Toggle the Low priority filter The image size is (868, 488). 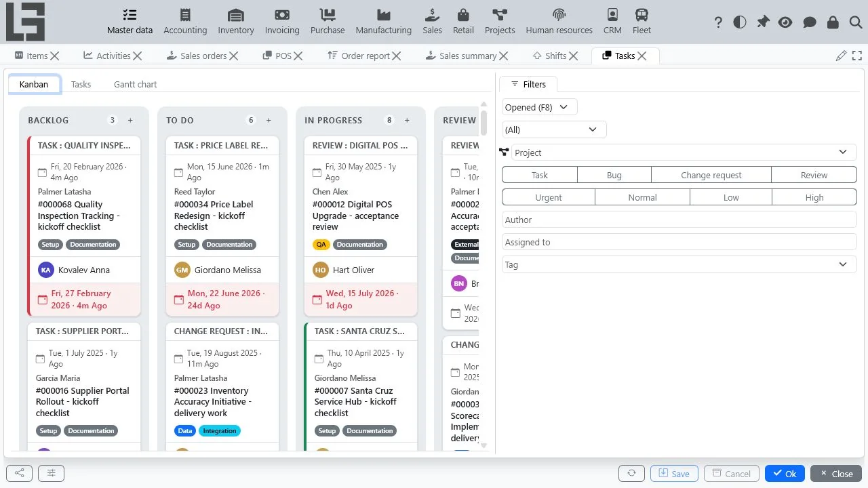(x=731, y=197)
